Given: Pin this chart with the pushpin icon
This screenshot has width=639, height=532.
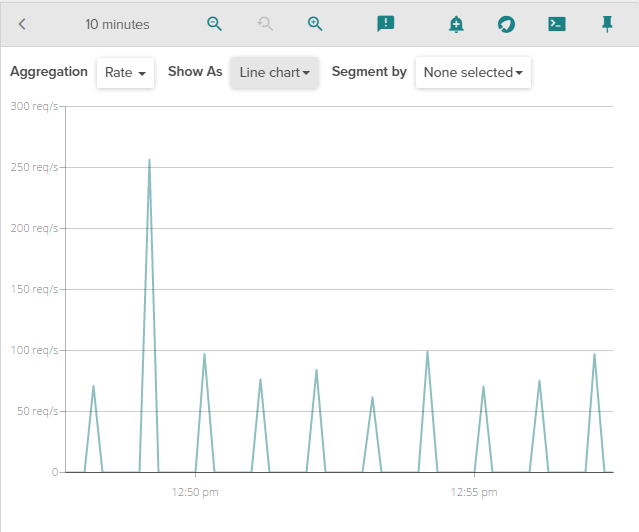Looking at the screenshot, I should 607,24.
